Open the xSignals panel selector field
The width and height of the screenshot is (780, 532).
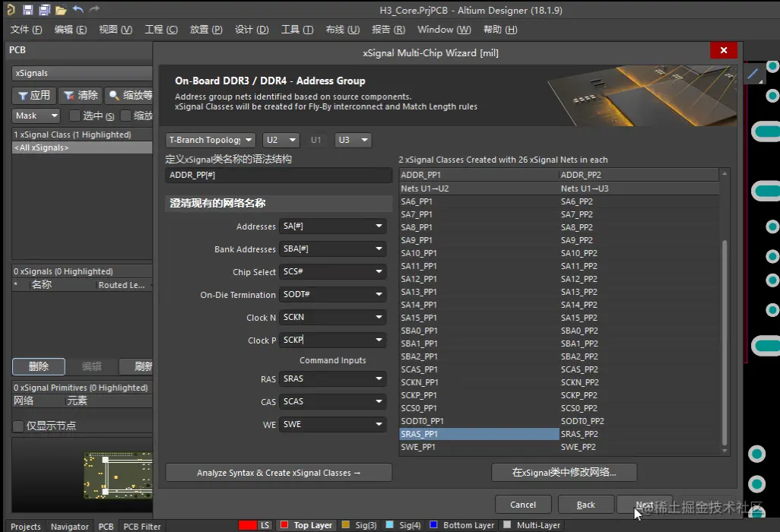coord(82,73)
